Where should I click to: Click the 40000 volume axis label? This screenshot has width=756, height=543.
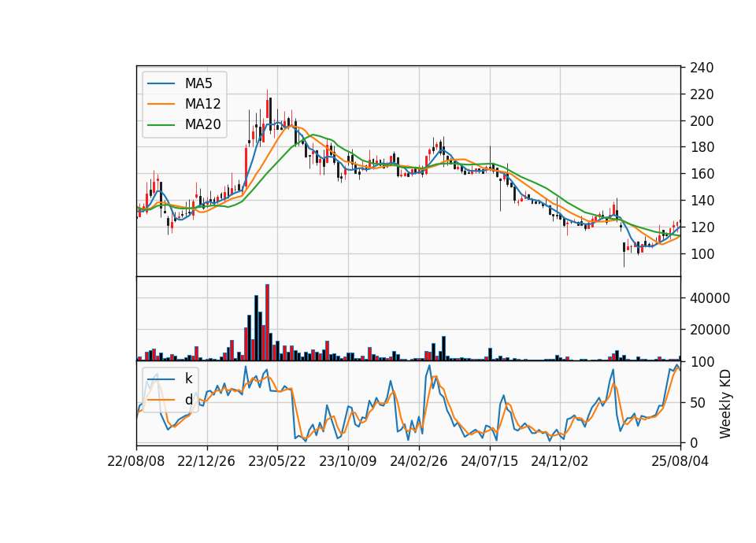[x=710, y=298]
